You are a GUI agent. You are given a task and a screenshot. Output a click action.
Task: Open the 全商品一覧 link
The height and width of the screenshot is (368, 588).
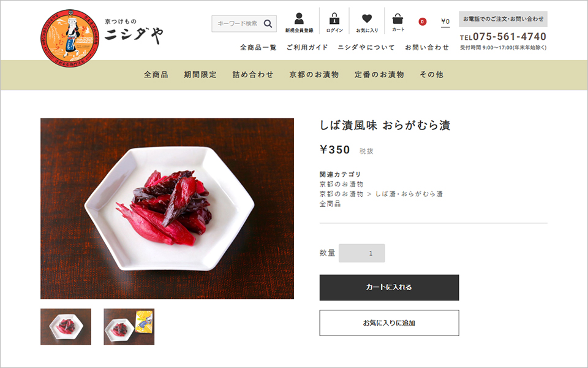[x=258, y=47]
